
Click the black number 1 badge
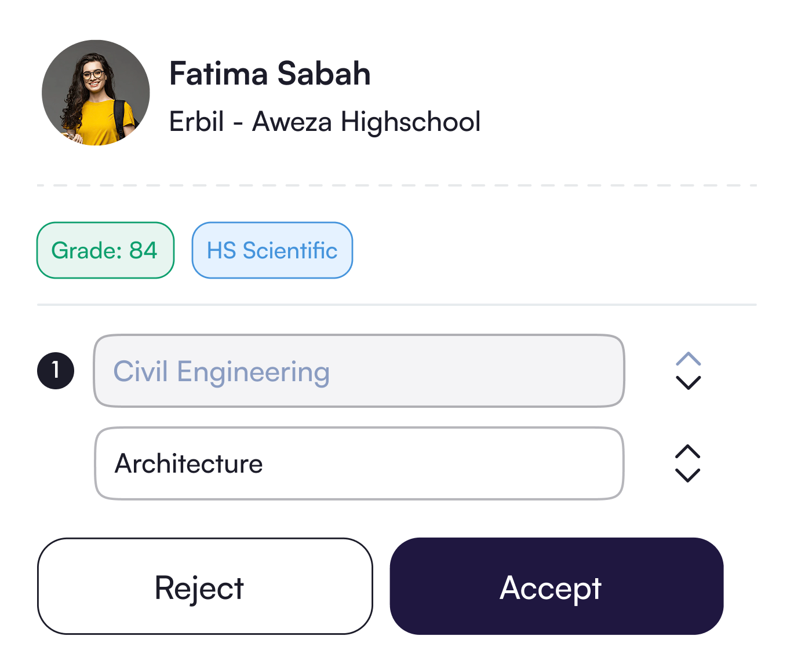56,371
